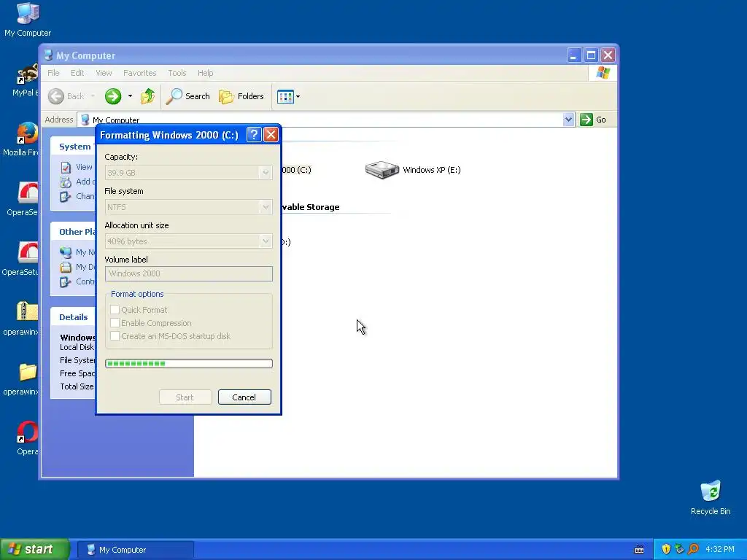Screen dimensions: 747x560
Task: Open the View menu
Action: [x=104, y=73]
